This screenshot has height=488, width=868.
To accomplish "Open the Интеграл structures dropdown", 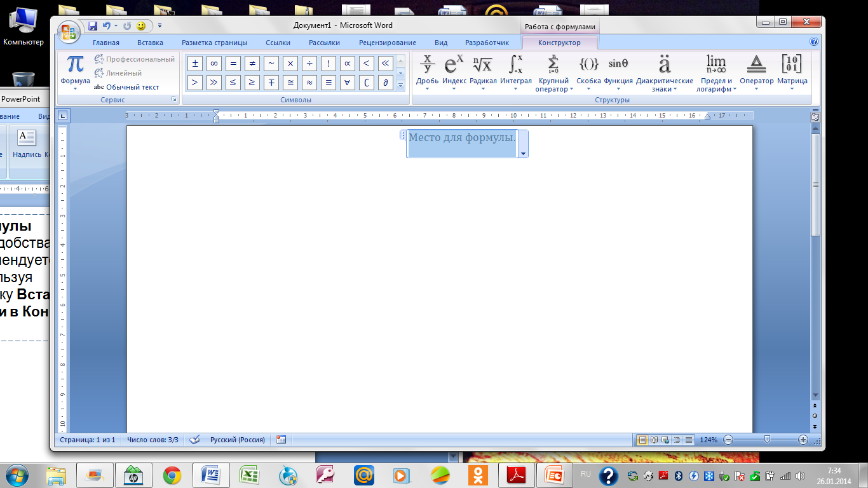I will 515,72.
